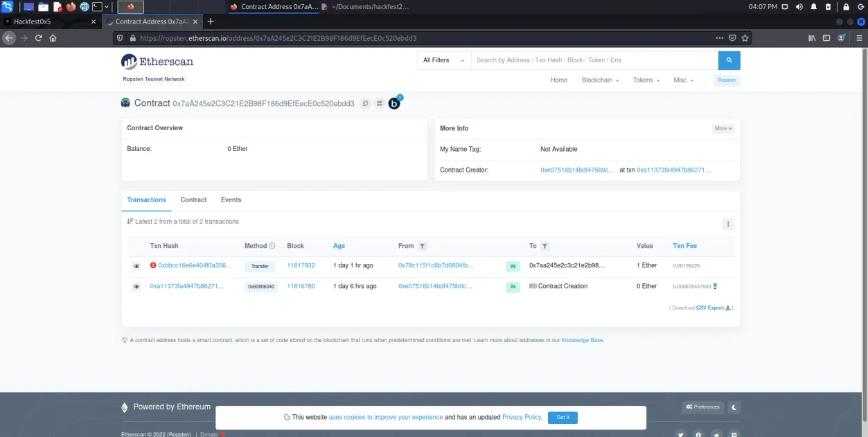Open block 11817932 link

tap(301, 265)
